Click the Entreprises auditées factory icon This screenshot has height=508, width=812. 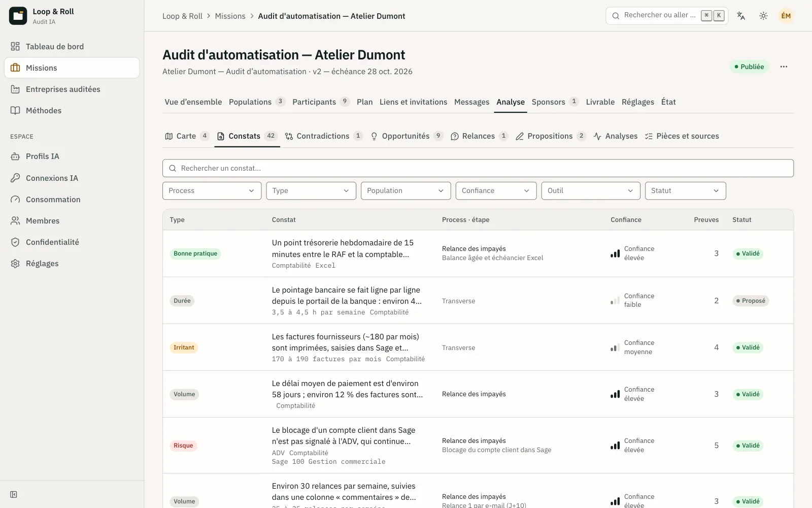point(15,89)
